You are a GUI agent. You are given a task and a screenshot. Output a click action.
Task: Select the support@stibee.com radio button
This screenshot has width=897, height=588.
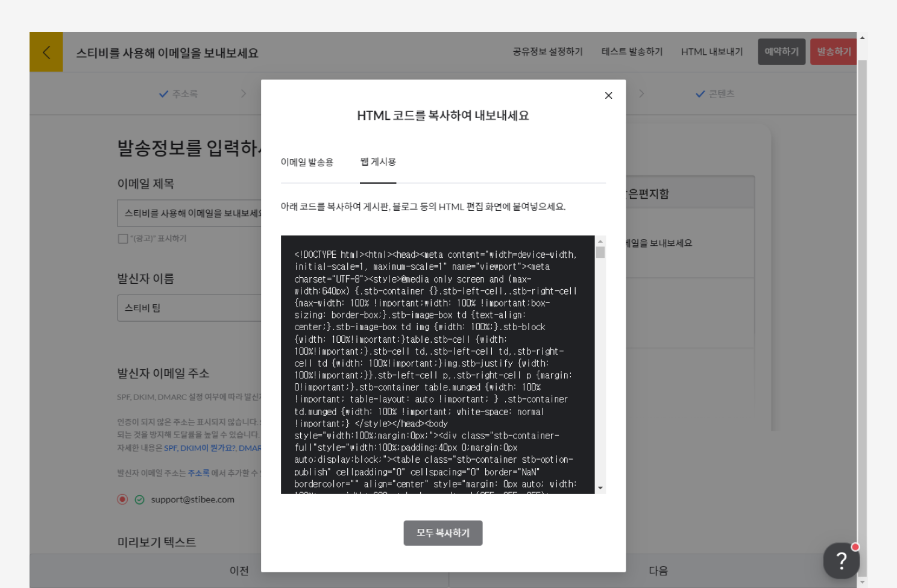(122, 499)
